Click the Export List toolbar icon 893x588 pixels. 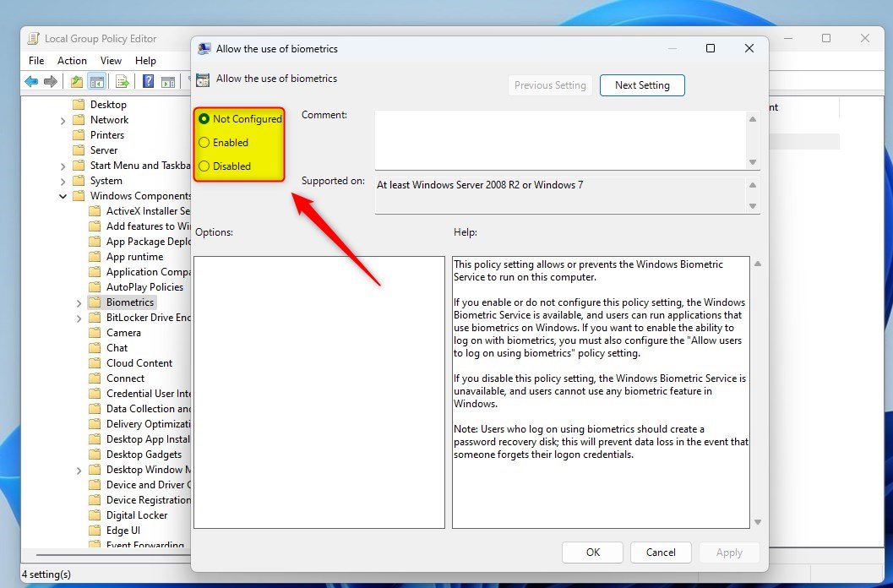tap(123, 81)
